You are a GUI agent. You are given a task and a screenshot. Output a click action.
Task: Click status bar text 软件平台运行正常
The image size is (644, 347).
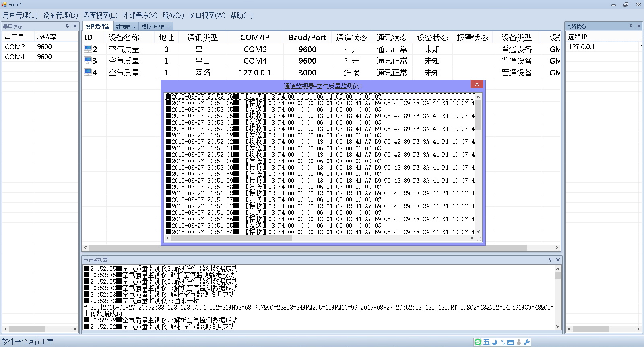(x=27, y=341)
